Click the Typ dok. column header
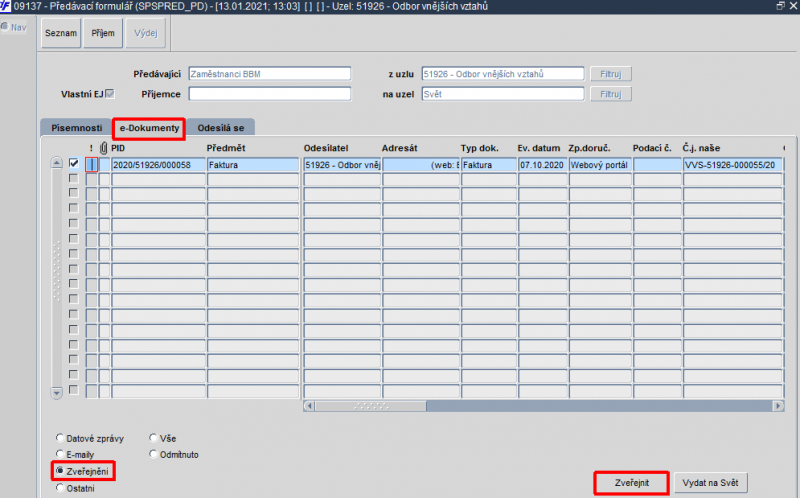The width and height of the screenshot is (800, 498). coord(480,148)
